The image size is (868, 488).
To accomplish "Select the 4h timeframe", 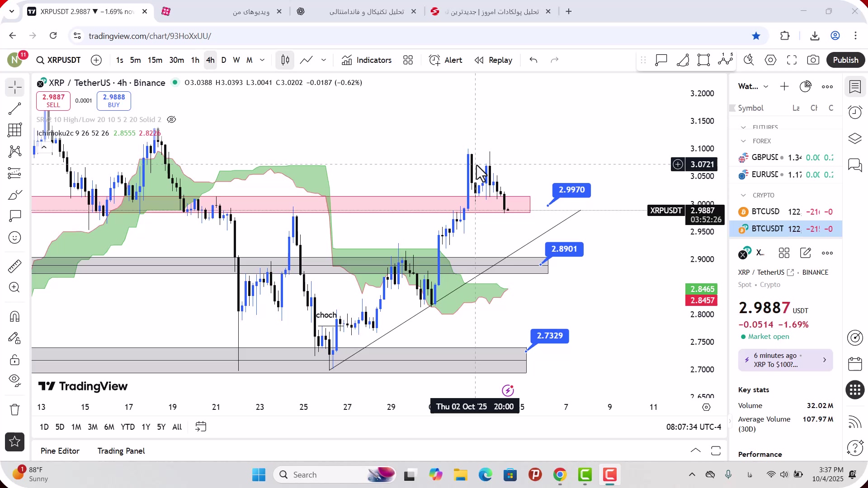I will tap(210, 60).
